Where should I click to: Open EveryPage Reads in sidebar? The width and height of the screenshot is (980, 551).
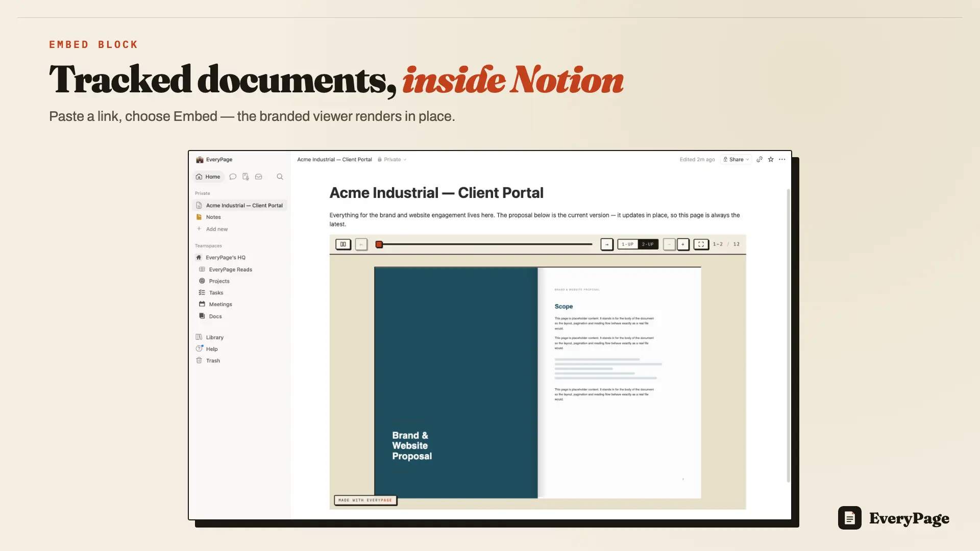point(230,269)
